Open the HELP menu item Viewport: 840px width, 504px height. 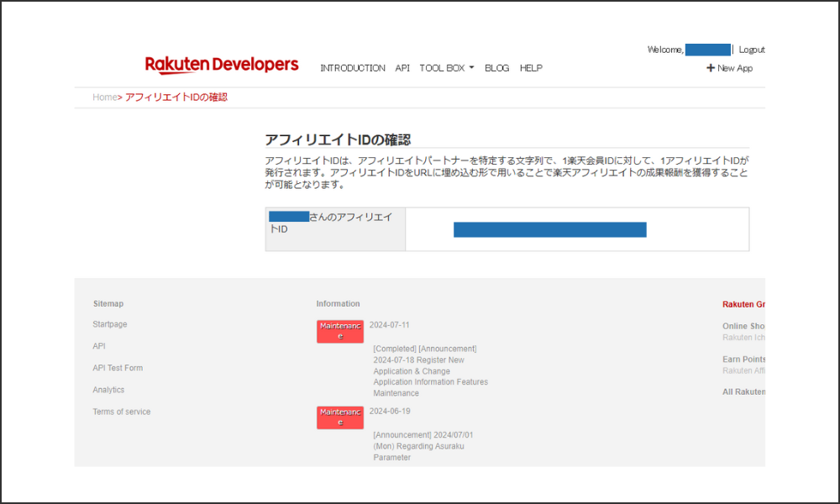pos(531,68)
